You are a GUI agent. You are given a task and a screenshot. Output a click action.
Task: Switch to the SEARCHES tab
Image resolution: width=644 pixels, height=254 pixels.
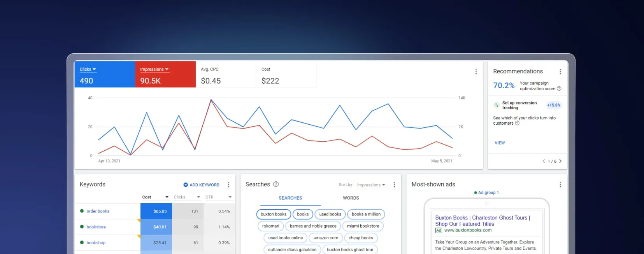pyautogui.click(x=290, y=198)
